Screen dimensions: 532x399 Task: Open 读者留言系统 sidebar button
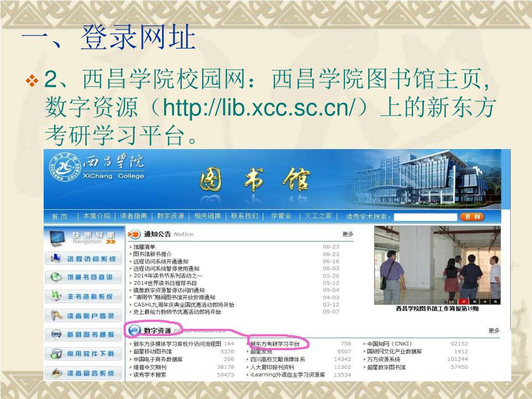(x=84, y=373)
